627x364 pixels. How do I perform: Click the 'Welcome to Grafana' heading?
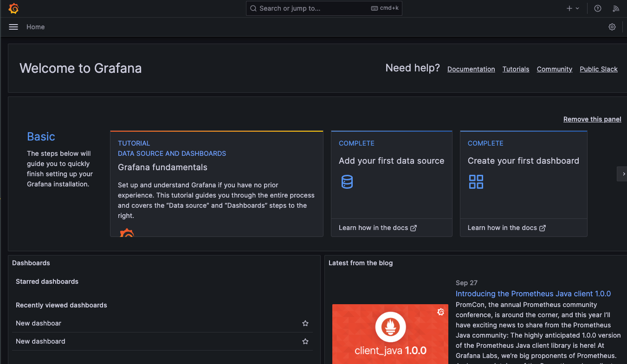point(81,68)
